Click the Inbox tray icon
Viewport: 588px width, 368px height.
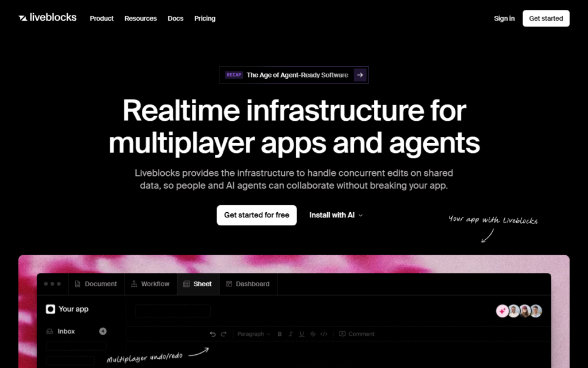coord(49,331)
